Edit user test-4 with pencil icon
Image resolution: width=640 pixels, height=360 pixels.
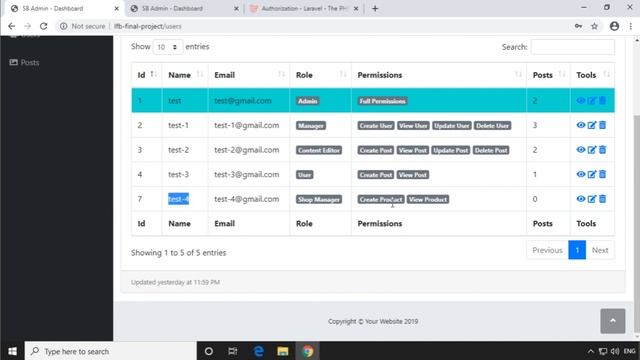point(592,199)
